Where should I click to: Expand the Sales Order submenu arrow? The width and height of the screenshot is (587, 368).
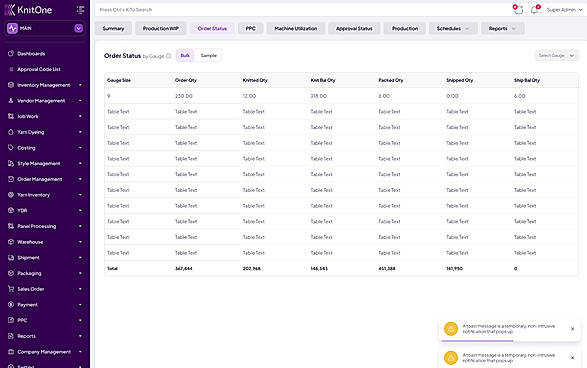[x=80, y=289]
